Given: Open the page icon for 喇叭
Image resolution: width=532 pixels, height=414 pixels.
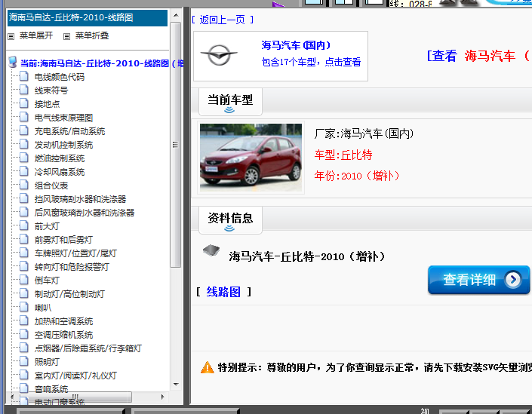Looking at the screenshot, I should click(23, 307).
